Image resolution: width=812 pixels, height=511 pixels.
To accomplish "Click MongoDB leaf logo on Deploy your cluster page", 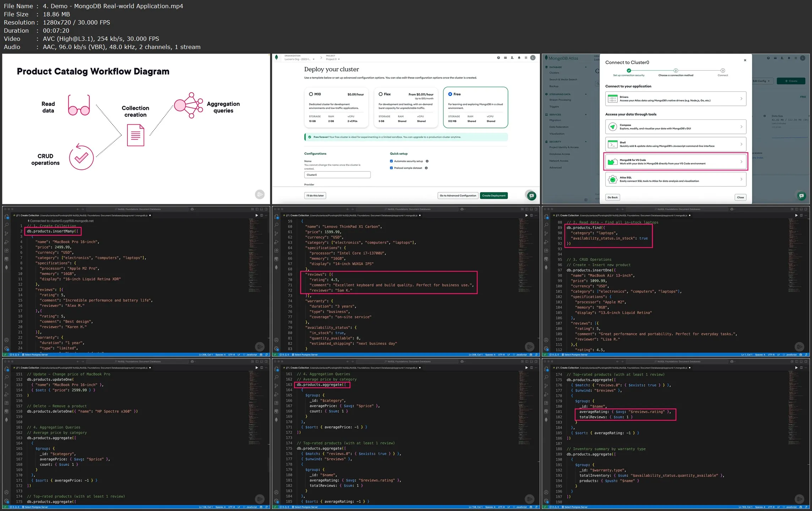I will click(x=277, y=57).
